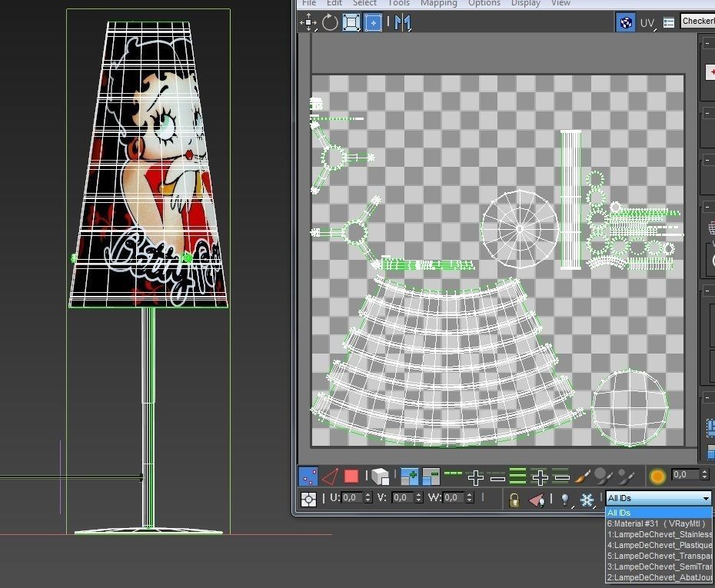Enable Edge sub-object mode

(x=330, y=477)
